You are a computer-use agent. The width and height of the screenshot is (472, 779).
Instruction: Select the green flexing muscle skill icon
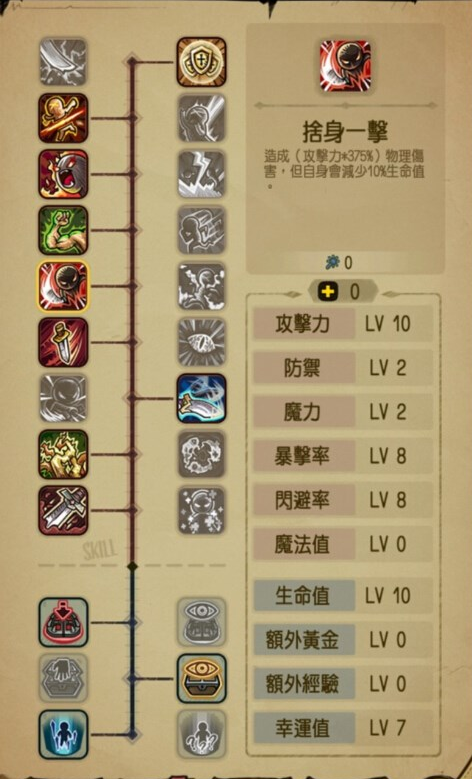tap(63, 231)
